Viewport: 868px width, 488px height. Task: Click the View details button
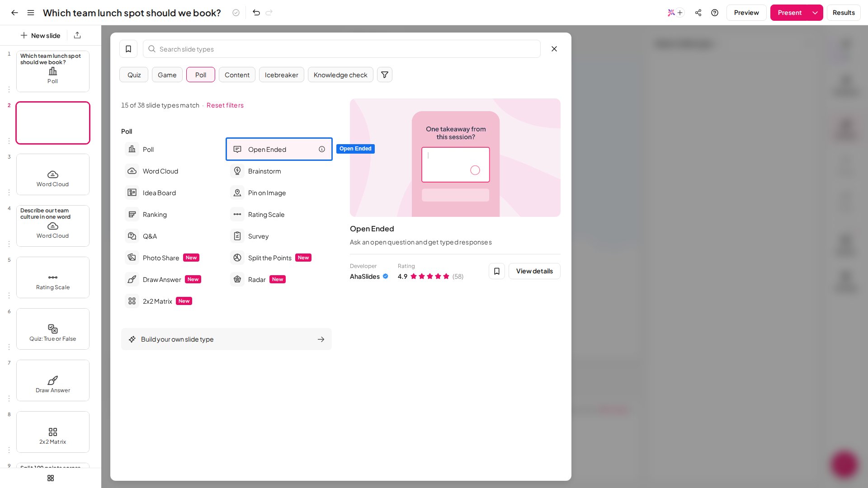534,271
